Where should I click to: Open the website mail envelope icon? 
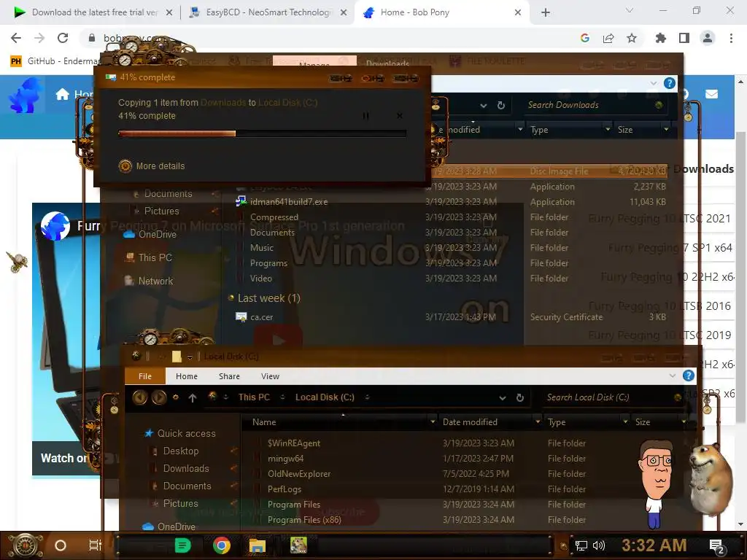click(711, 94)
